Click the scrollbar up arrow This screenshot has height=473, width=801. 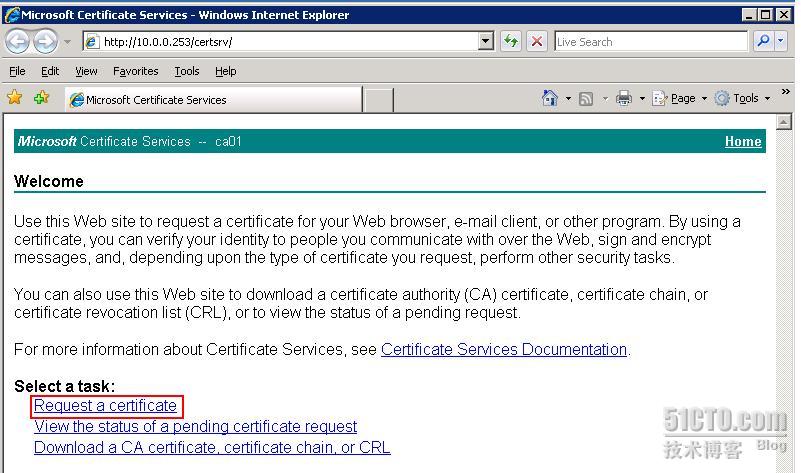[784, 122]
